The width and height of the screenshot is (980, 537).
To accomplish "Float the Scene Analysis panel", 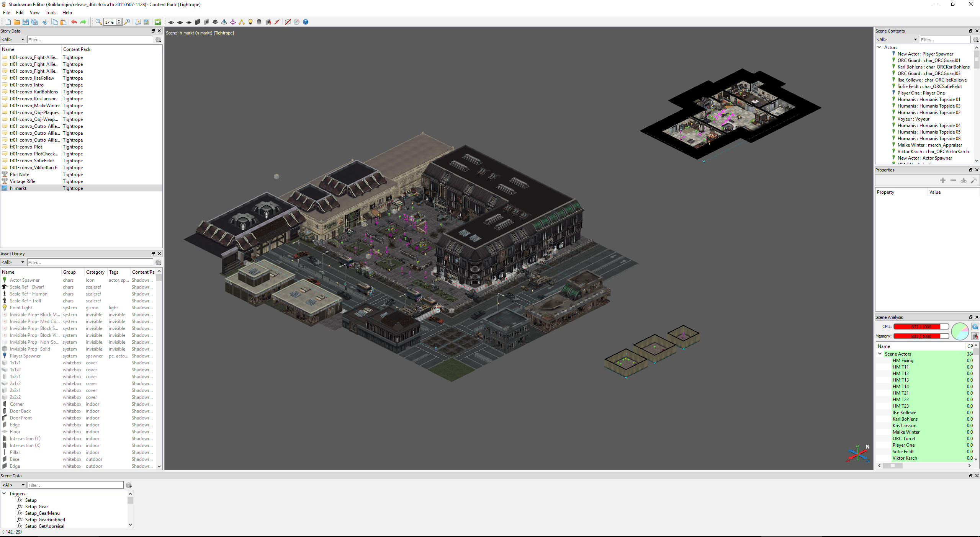I will [970, 317].
